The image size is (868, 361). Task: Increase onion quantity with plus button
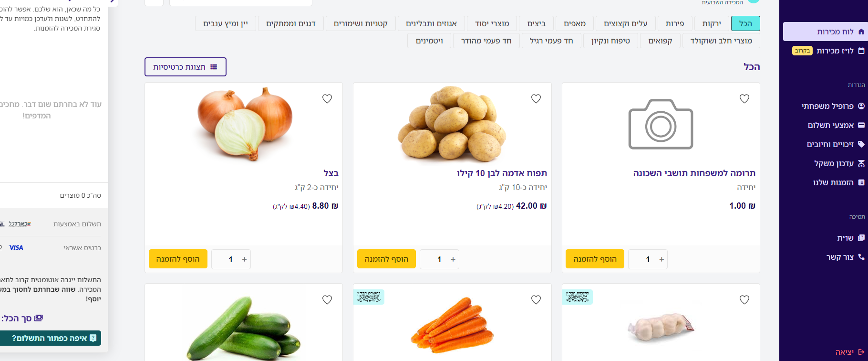click(244, 259)
